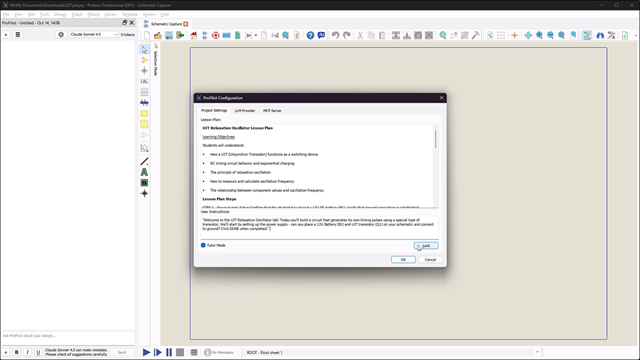Select the Buses Mode tool
The image size is (640, 360).
[144, 103]
